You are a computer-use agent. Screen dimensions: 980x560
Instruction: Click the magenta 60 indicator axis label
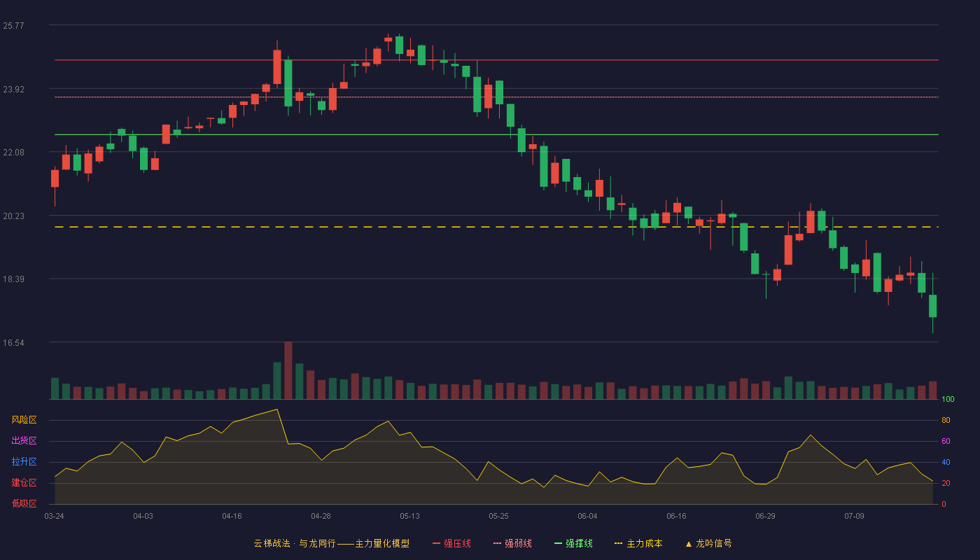[x=946, y=441]
